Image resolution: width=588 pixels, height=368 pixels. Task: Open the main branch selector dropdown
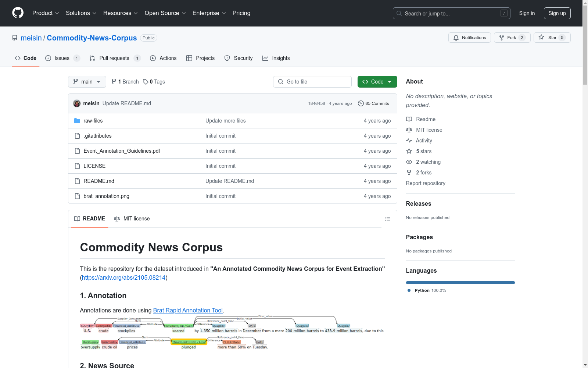(87, 82)
